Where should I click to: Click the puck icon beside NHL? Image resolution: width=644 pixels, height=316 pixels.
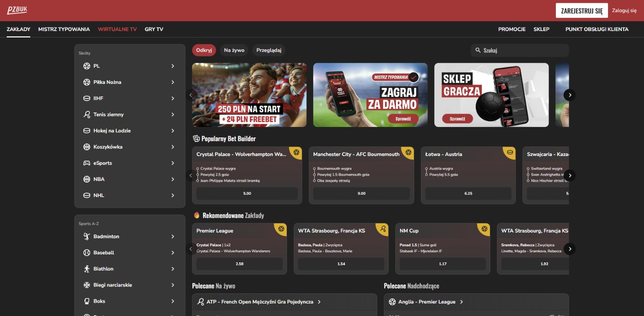click(87, 195)
